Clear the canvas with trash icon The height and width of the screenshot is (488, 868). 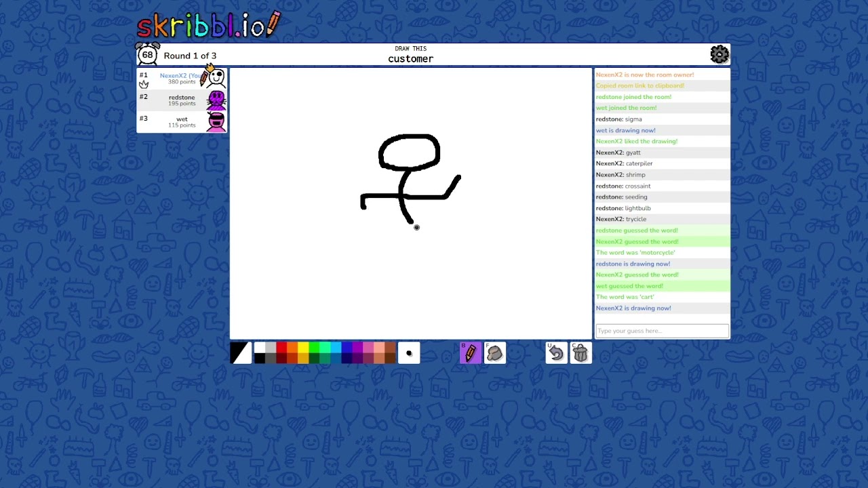pos(580,352)
